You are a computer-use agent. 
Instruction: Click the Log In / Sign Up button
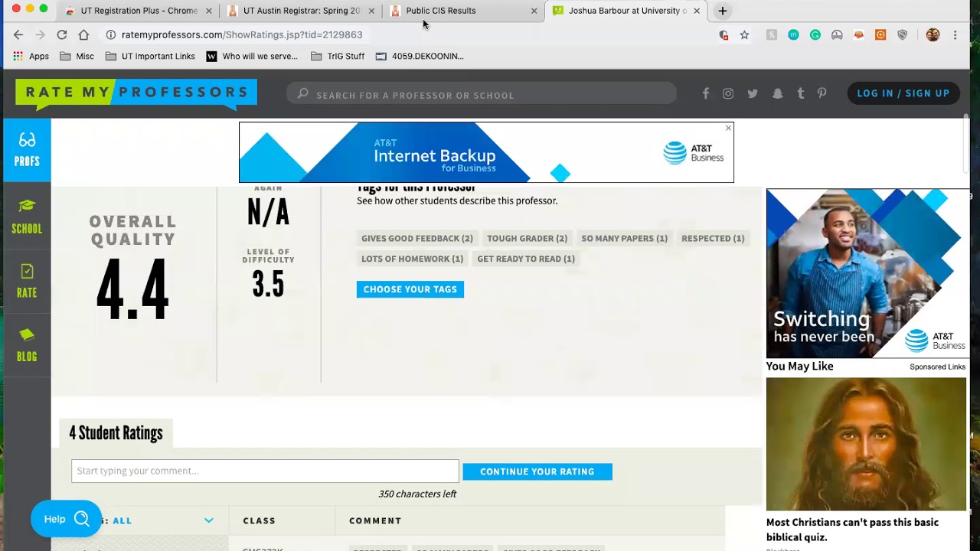click(903, 93)
